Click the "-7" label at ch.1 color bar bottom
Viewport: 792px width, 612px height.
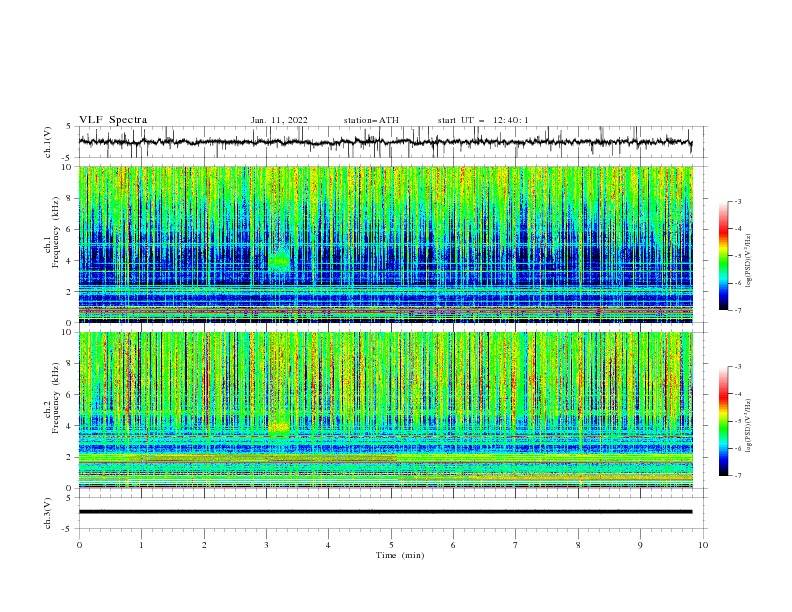pyautogui.click(x=738, y=310)
